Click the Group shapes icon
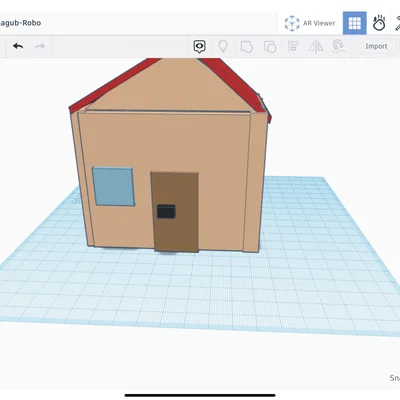Viewport: 400px width, 400px height. (246, 46)
